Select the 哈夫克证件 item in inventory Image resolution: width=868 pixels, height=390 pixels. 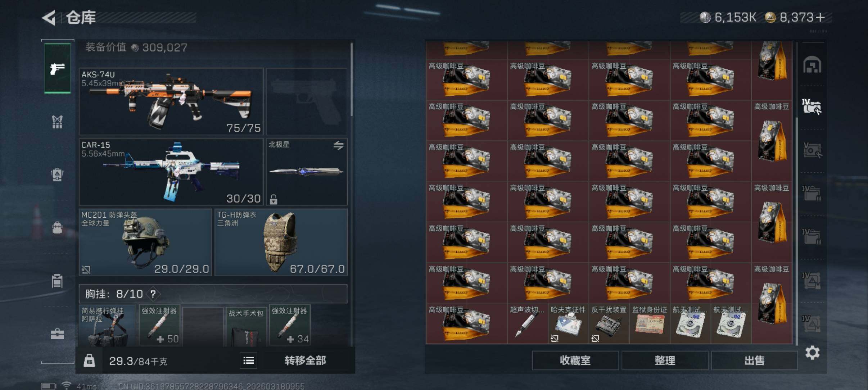click(x=568, y=323)
